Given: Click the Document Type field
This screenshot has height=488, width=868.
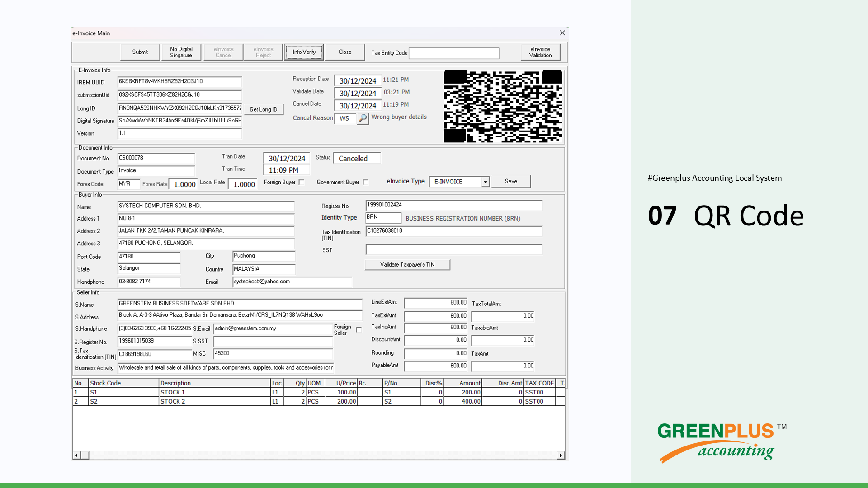Looking at the screenshot, I should [156, 171].
